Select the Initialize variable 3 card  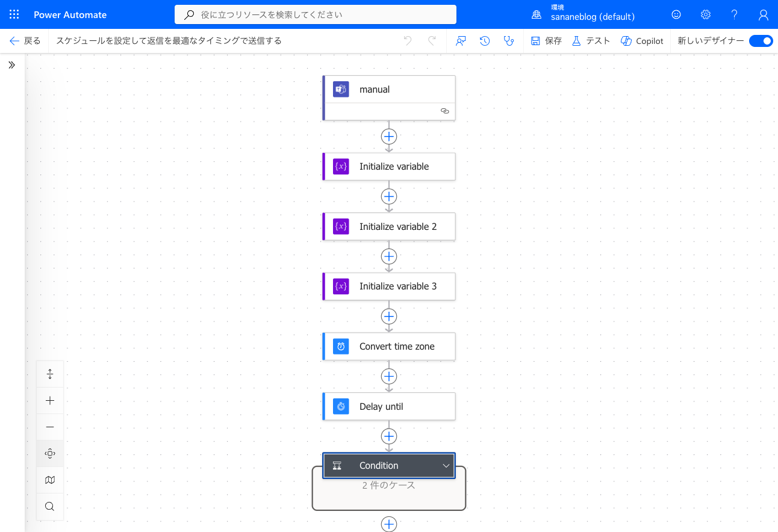[x=389, y=286]
